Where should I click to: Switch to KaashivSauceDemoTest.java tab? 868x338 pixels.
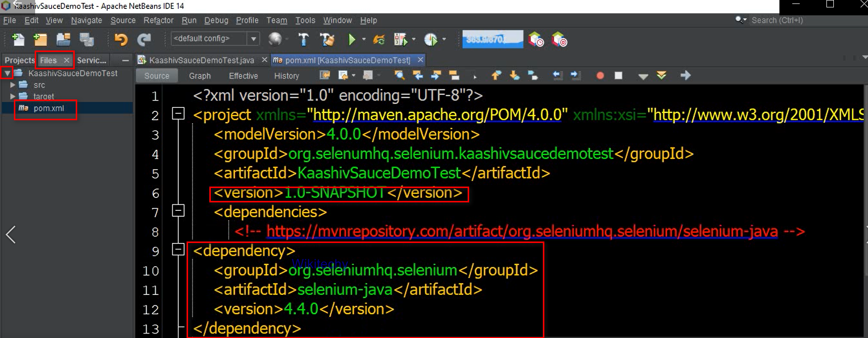[201, 60]
